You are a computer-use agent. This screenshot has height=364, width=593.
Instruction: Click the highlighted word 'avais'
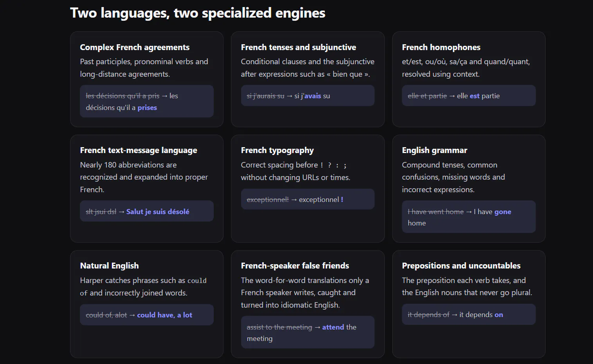click(313, 96)
